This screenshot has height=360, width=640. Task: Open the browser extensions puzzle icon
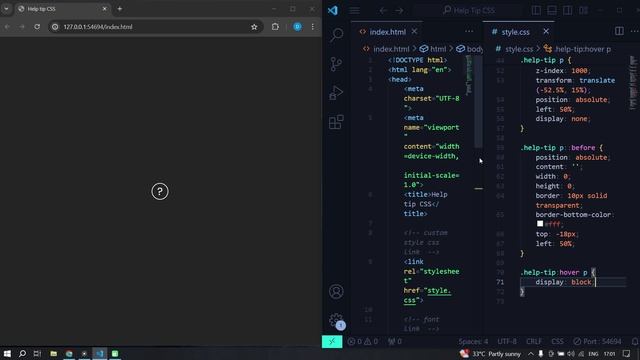[275, 27]
